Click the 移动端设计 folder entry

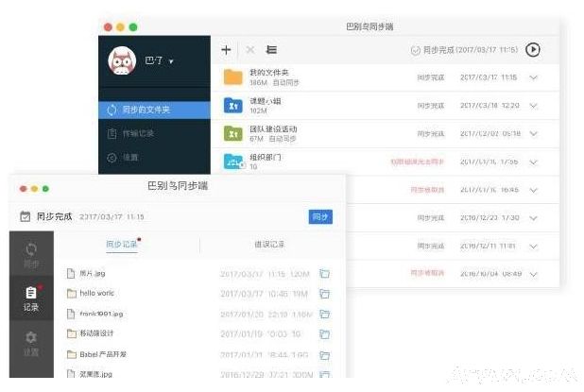pyautogui.click(x=96, y=333)
